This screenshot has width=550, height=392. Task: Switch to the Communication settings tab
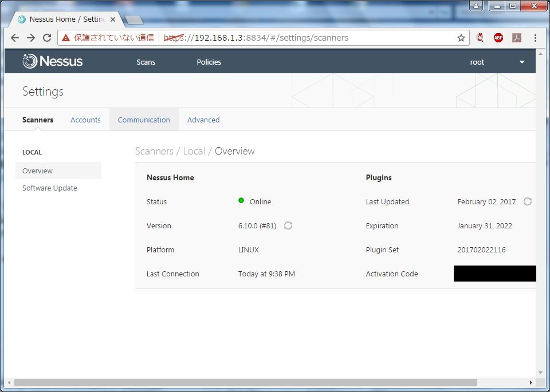click(x=144, y=120)
